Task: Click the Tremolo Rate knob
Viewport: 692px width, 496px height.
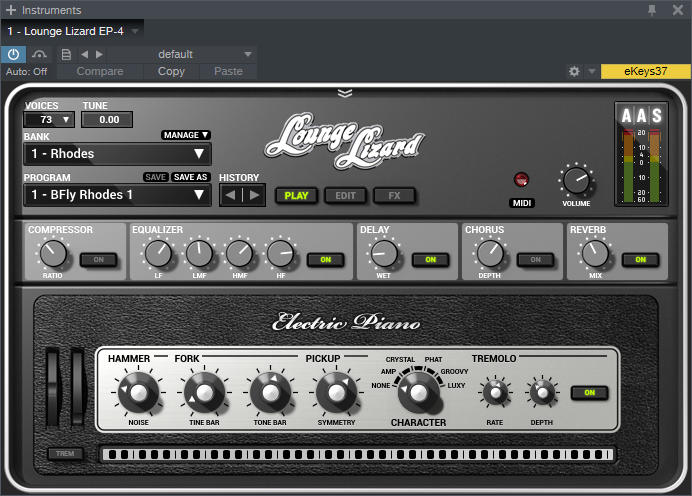Action: [496, 392]
